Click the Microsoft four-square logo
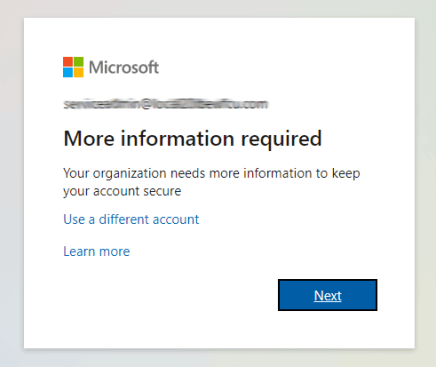 coord(73,67)
